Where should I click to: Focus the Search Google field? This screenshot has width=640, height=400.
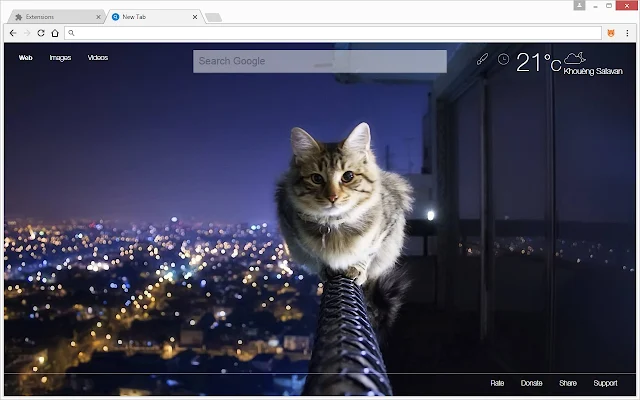coord(320,61)
